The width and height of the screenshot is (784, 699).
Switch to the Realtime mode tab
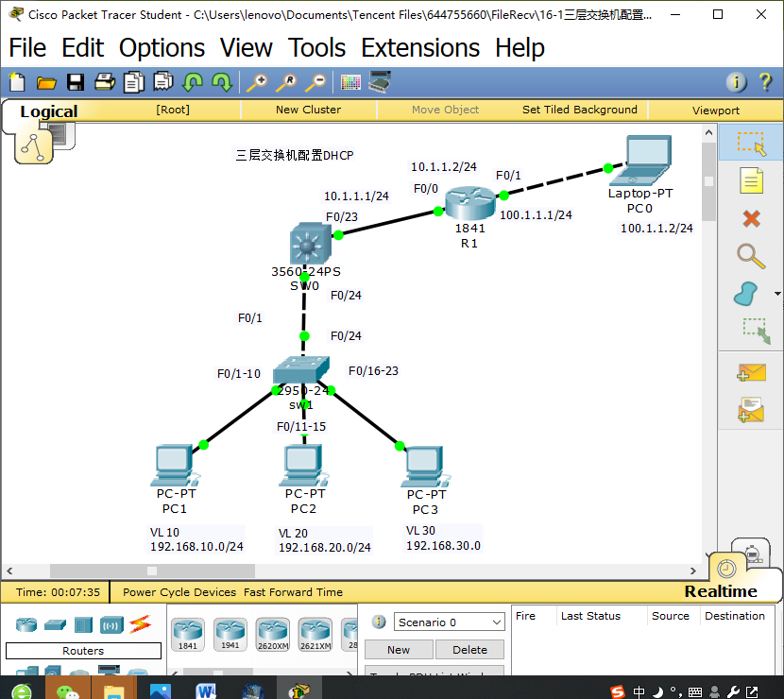(721, 591)
